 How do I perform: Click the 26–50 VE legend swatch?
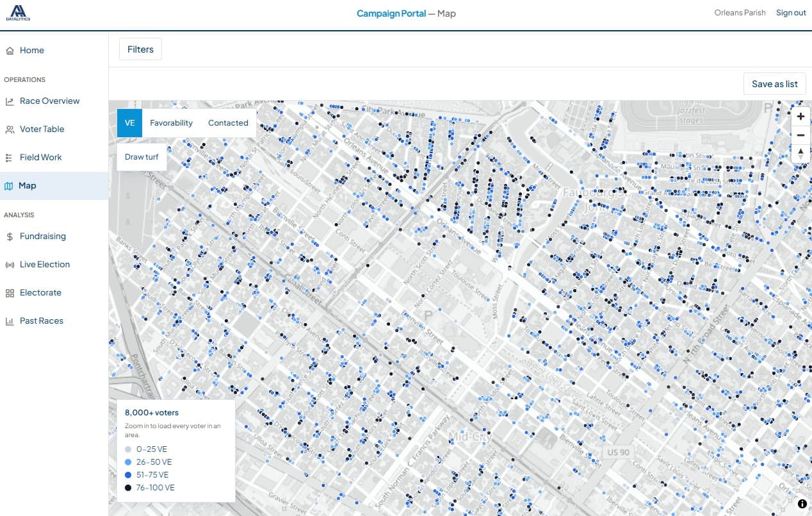(x=129, y=462)
